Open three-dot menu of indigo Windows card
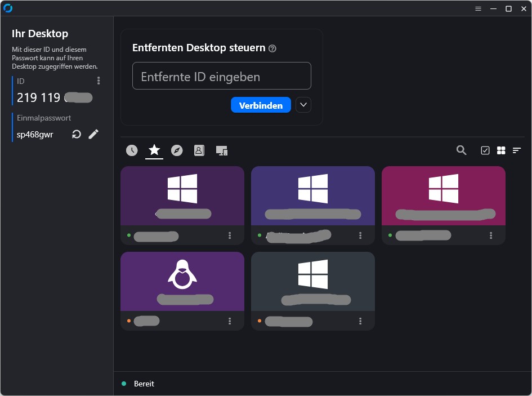 360,235
